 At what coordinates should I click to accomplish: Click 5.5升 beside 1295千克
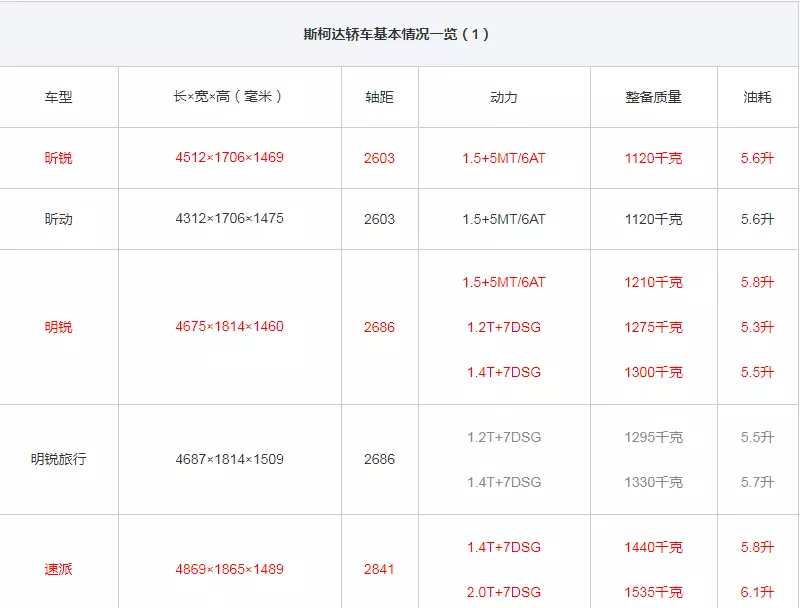click(757, 437)
